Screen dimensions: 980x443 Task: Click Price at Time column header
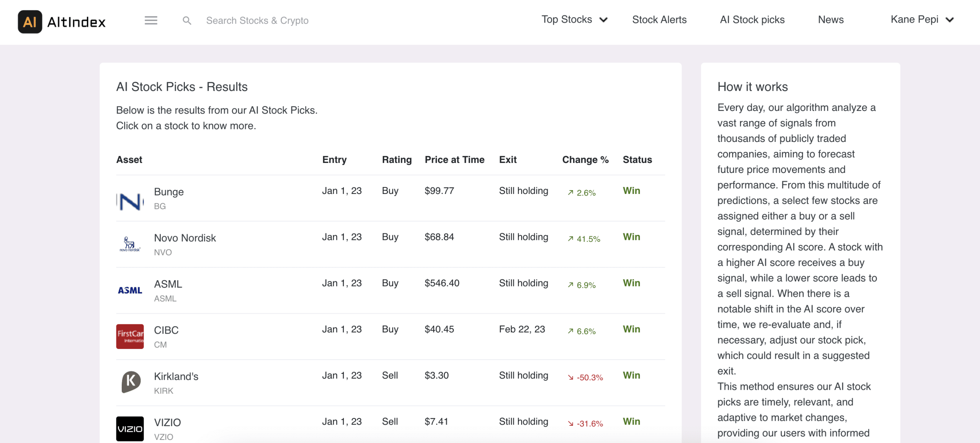pos(455,160)
